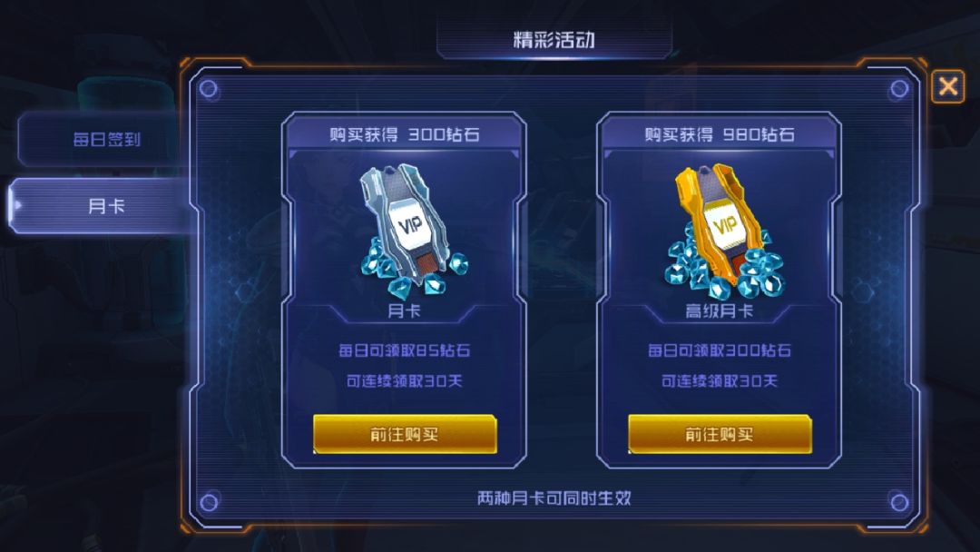The image size is (980, 552).
Task: Click the 购买获得 300钻石 card header
Action: coord(405,134)
